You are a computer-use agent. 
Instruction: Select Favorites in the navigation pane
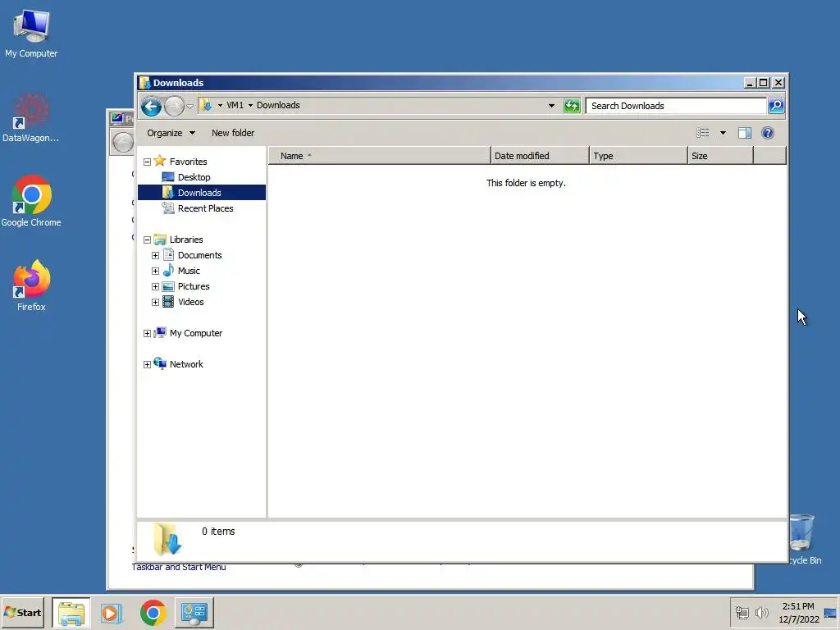tap(188, 162)
